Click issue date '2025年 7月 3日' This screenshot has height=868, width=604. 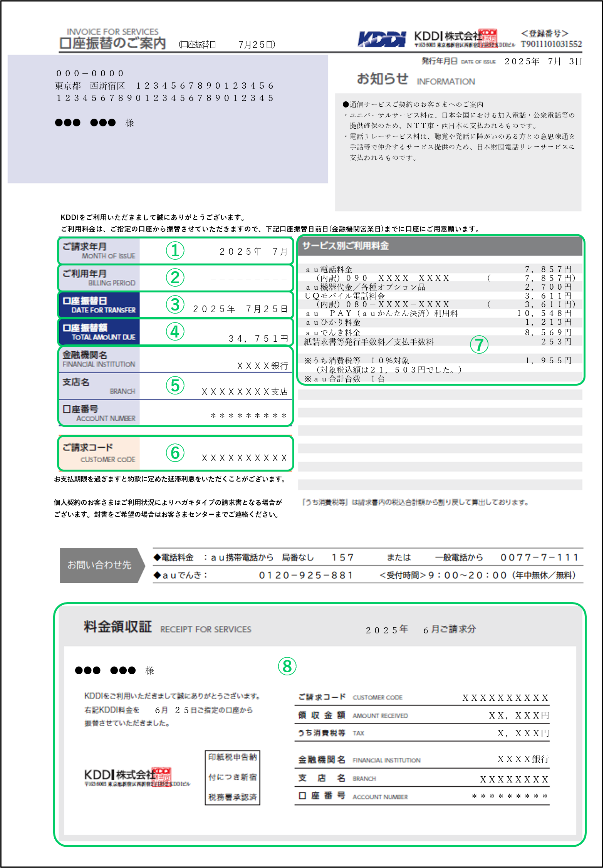click(x=543, y=62)
